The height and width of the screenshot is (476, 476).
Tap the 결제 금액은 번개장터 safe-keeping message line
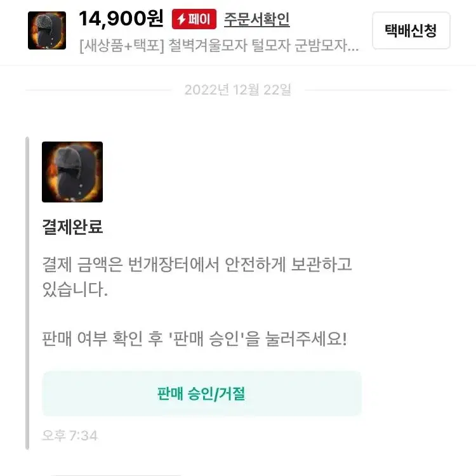pyautogui.click(x=197, y=264)
